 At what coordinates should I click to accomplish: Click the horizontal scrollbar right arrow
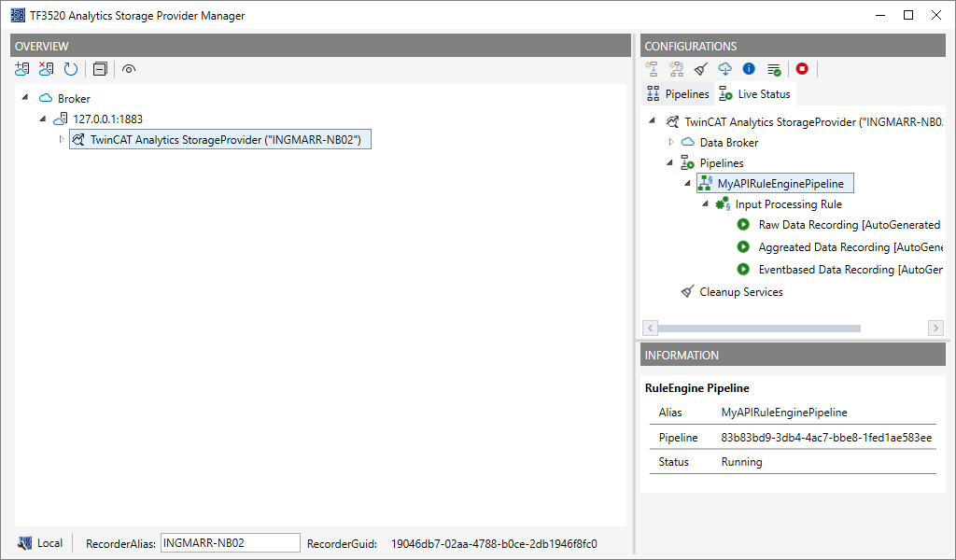click(935, 328)
